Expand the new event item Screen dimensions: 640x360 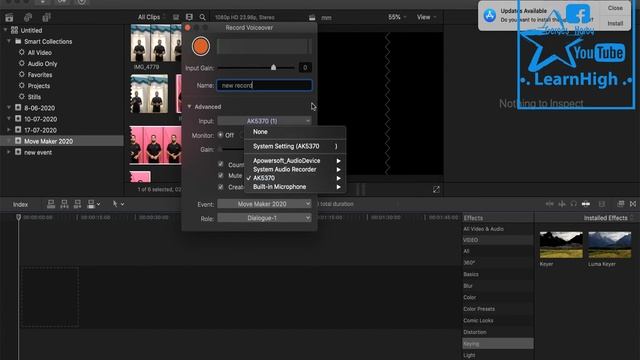click(9, 152)
